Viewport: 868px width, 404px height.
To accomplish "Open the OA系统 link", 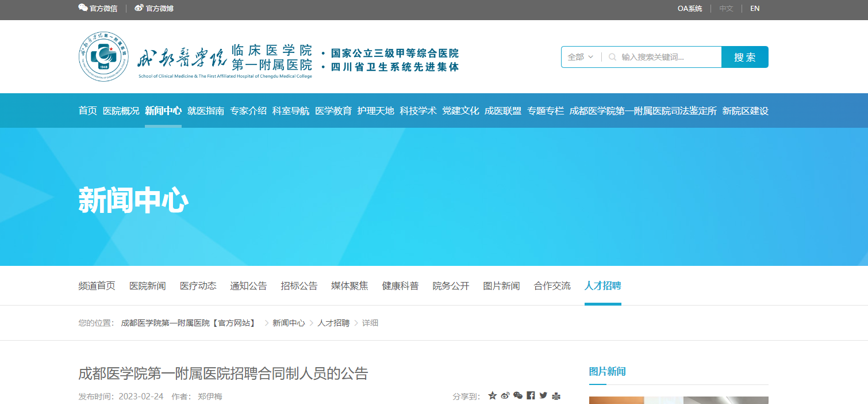I will [x=690, y=9].
